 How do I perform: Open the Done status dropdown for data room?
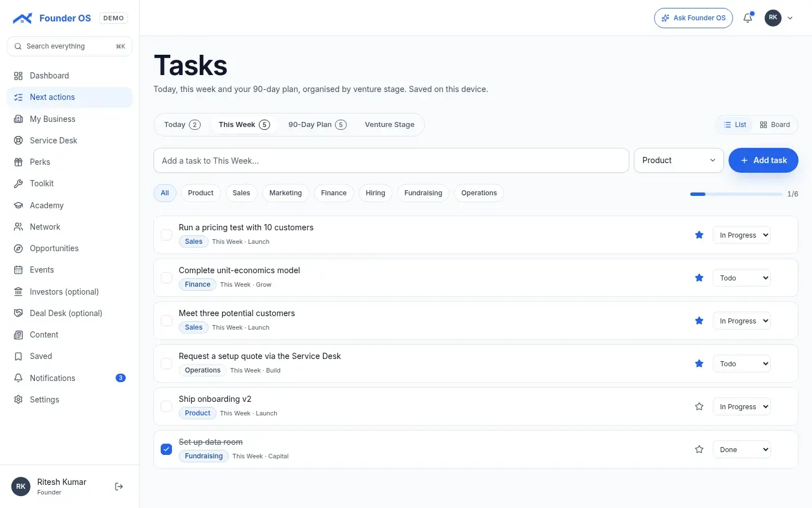(742, 449)
